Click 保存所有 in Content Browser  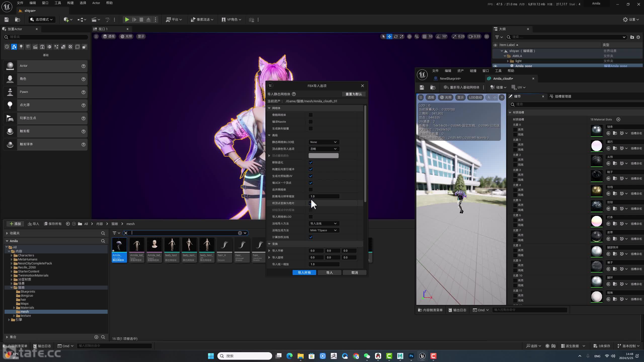(x=53, y=224)
